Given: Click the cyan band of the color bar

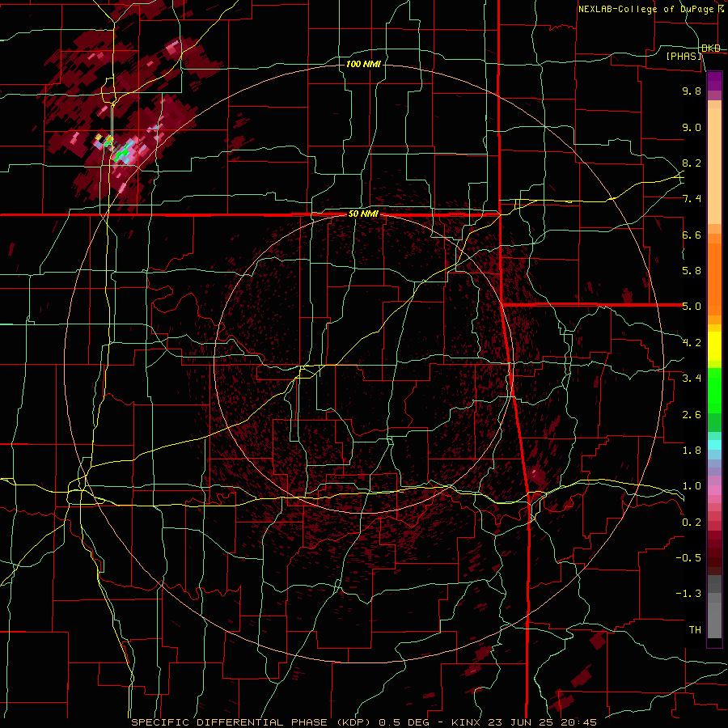Looking at the screenshot, I should 714,445.
